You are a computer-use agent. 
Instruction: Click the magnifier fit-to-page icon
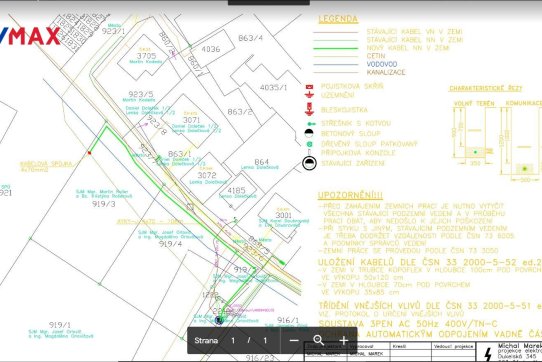pyautogui.click(x=319, y=341)
